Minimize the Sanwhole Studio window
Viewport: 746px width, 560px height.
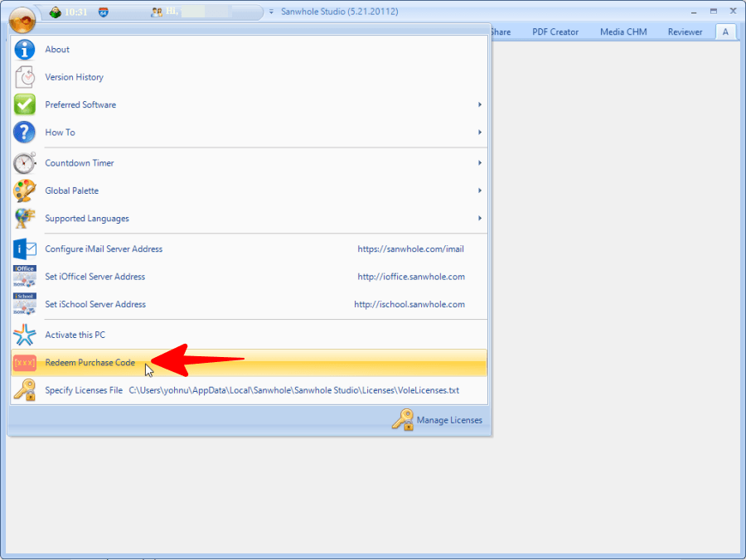pyautogui.click(x=694, y=12)
